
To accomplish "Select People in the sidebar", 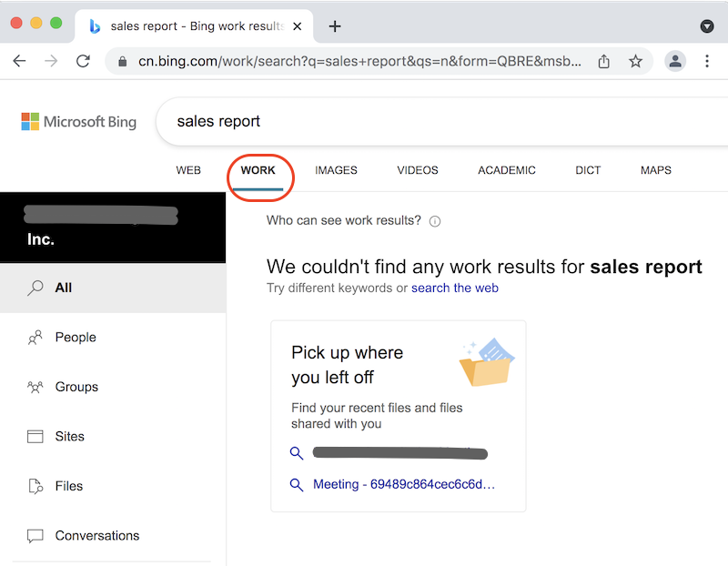I will tap(74, 337).
